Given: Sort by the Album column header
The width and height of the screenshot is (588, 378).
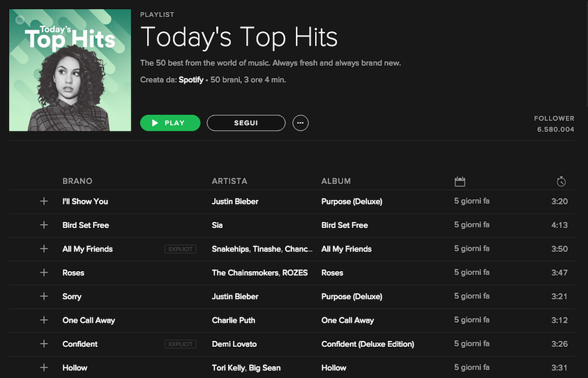Looking at the screenshot, I should (x=336, y=181).
